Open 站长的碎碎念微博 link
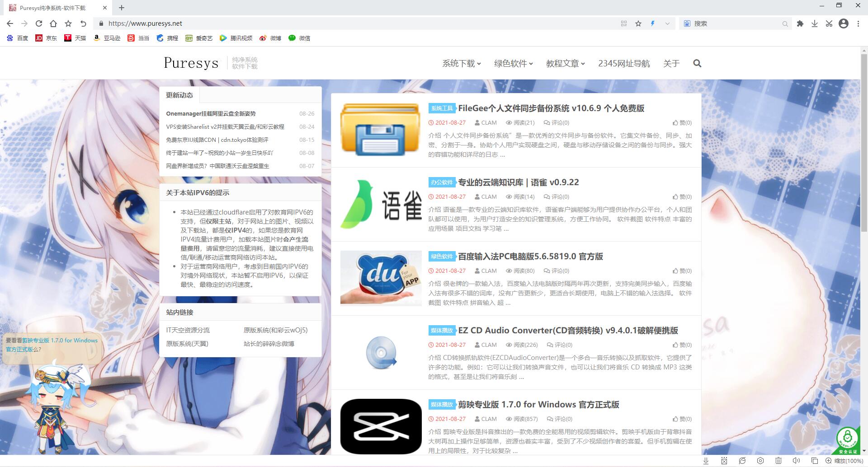The image size is (868, 467). click(269, 344)
